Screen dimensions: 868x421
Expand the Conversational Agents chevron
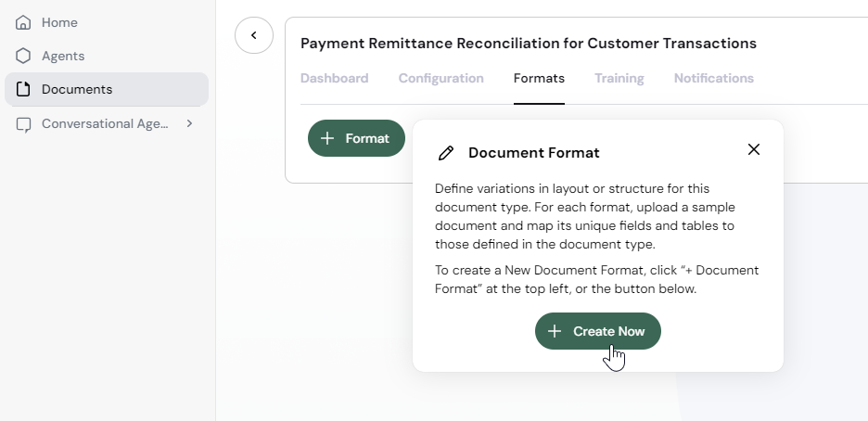coord(189,123)
